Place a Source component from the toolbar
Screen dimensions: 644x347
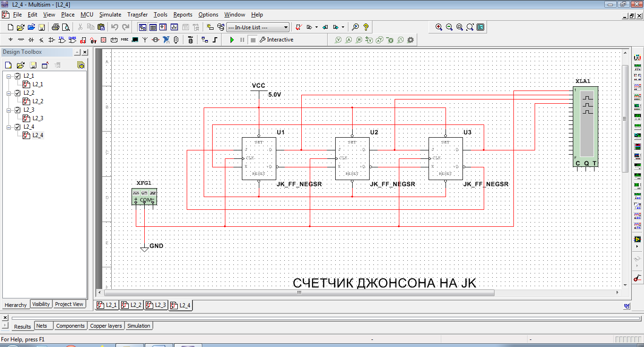(x=10, y=40)
